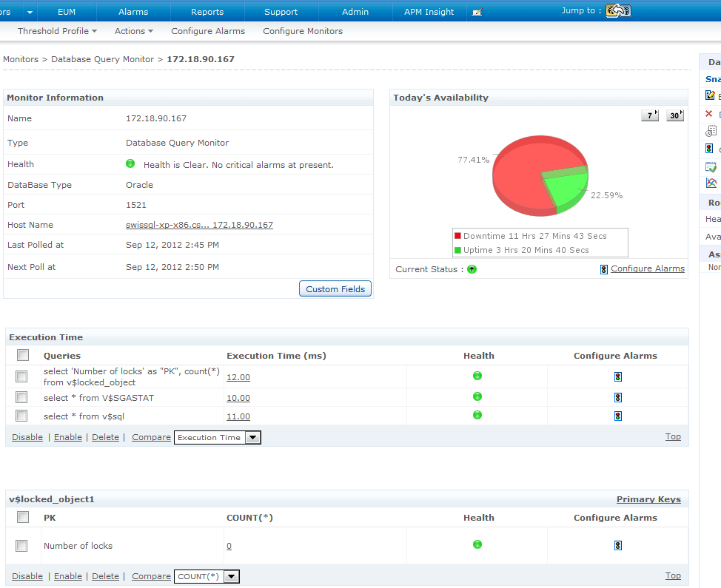Show 30-day availability history

(675, 115)
